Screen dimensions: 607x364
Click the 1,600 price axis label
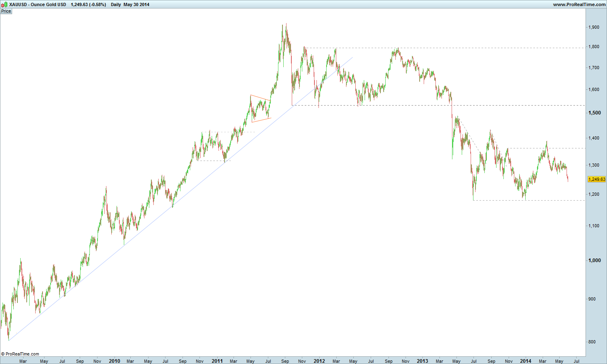tap(594, 89)
